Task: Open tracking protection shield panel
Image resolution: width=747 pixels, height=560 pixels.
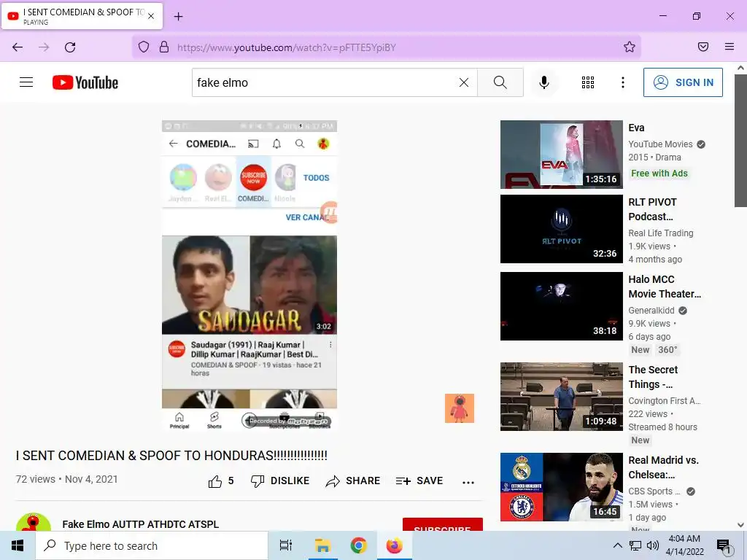Action: pos(144,47)
